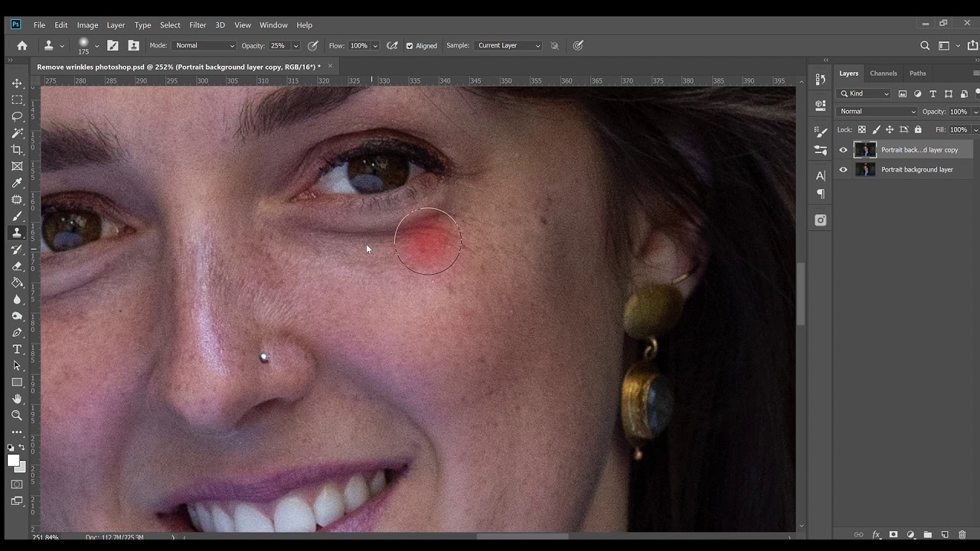Click the search icon in the top bar
Viewport: 980px width, 551px height.
click(x=925, y=45)
